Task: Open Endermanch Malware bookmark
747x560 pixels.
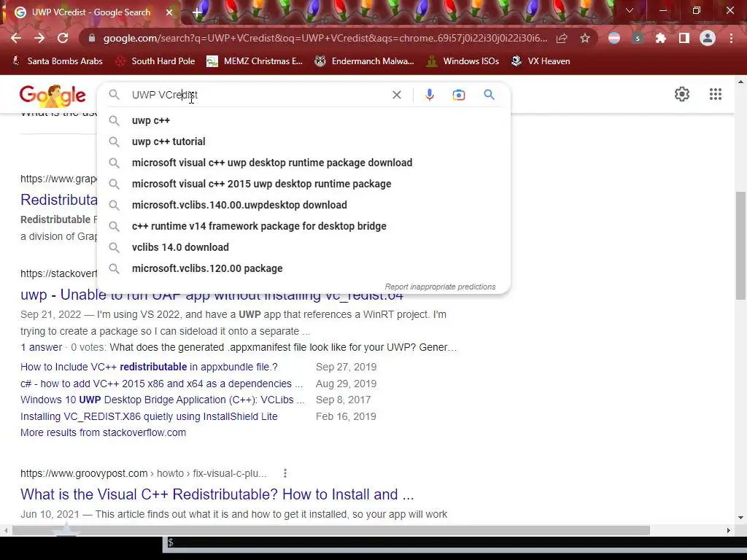Action: [365, 61]
